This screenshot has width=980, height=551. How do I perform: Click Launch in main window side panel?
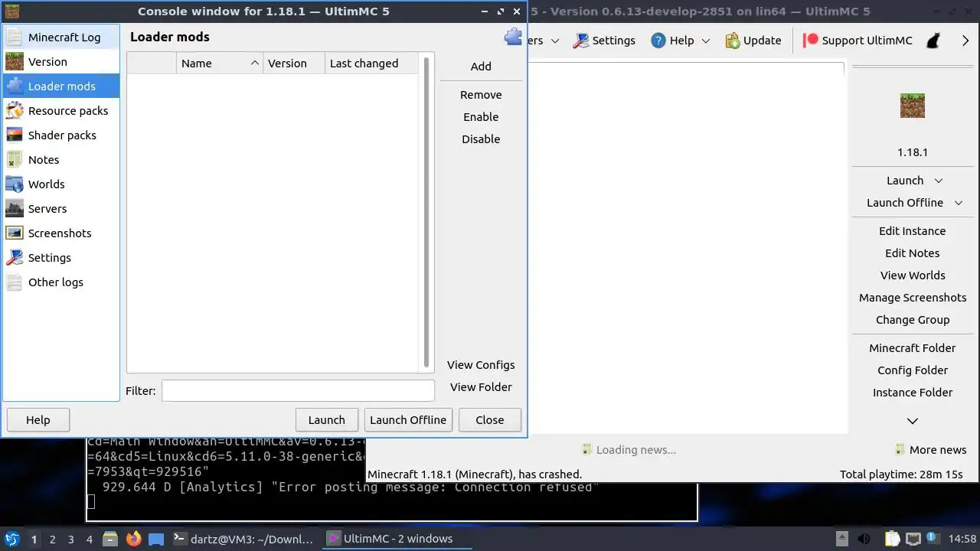click(x=905, y=181)
